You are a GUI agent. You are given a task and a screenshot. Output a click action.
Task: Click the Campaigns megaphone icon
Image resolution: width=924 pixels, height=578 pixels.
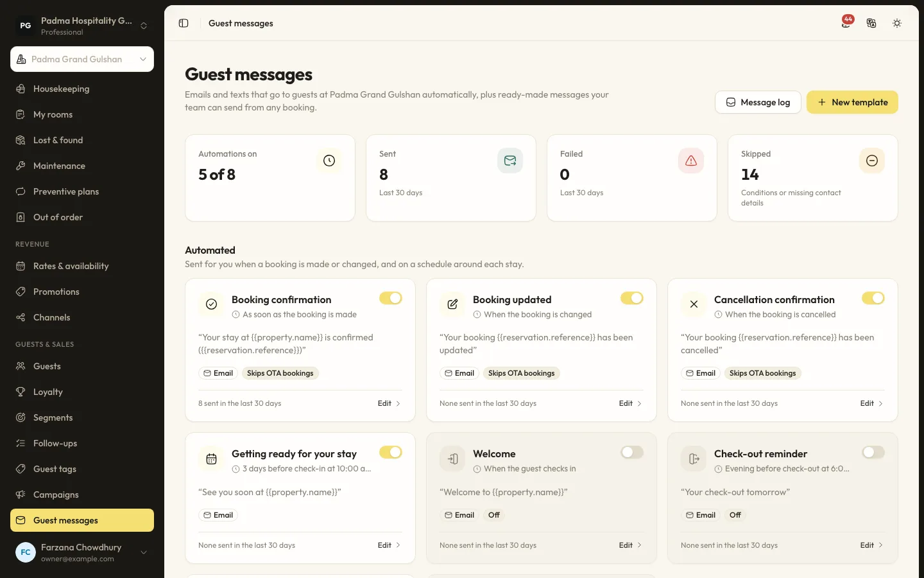coord(21,495)
